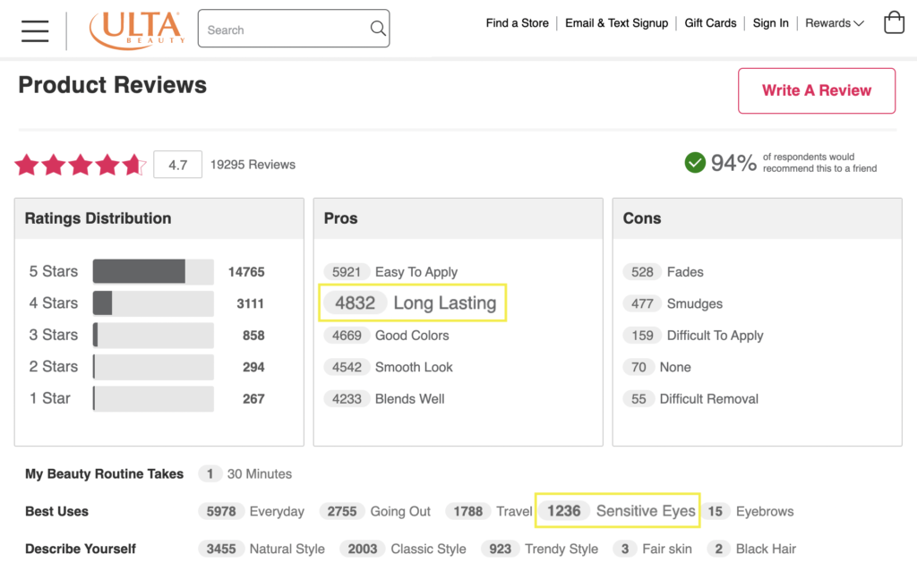Viewport: 917px width, 588px height.
Task: Open the 19295 Reviews link
Action: click(x=253, y=164)
